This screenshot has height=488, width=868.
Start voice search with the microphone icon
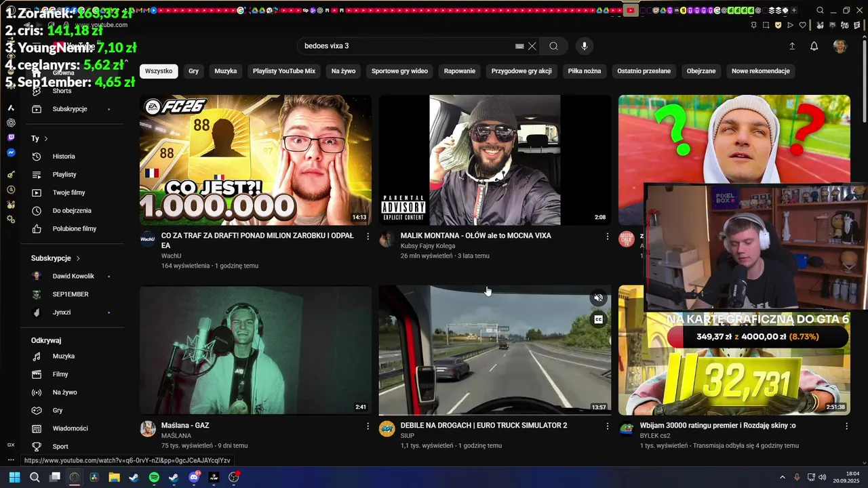tap(585, 46)
